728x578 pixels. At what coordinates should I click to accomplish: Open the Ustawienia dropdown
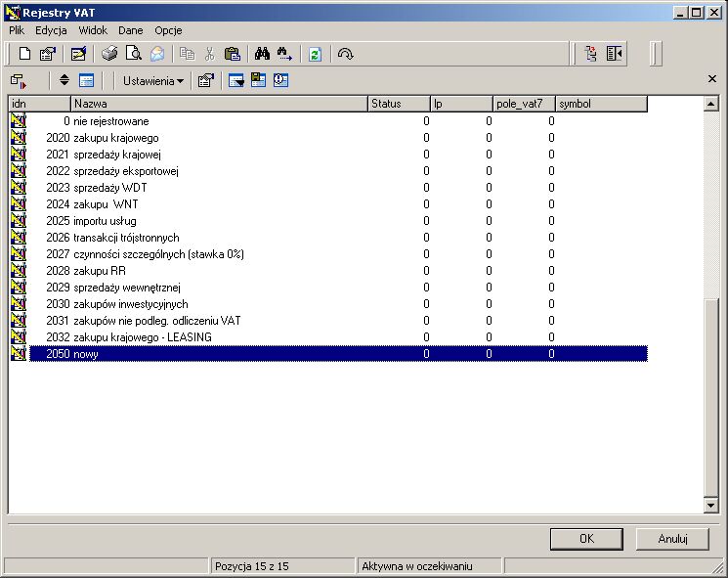coord(153,81)
